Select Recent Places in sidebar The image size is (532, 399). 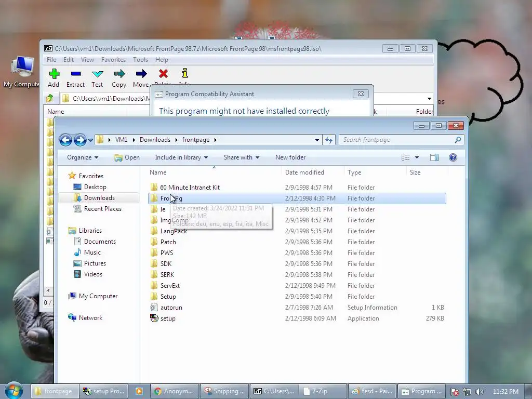point(103,209)
